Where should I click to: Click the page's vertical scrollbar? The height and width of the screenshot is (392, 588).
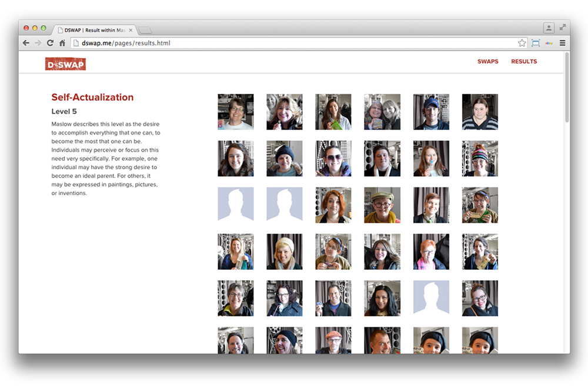coord(567,88)
